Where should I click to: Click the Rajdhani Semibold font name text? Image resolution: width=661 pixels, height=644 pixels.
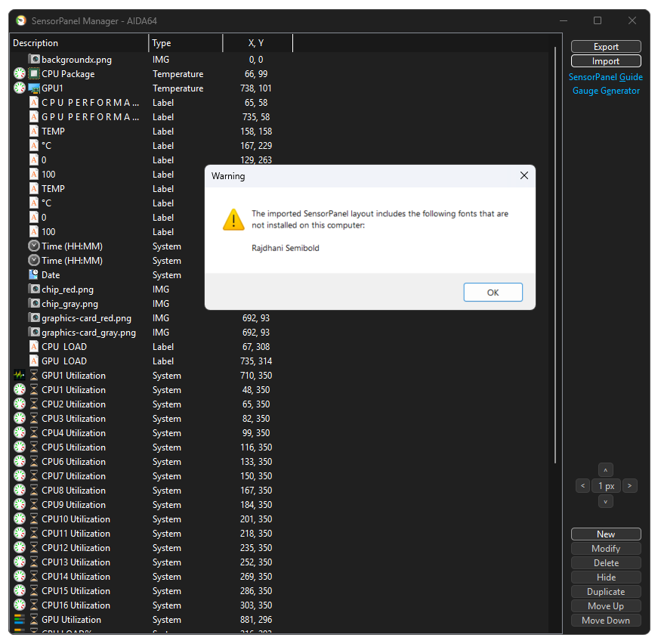pyautogui.click(x=286, y=248)
